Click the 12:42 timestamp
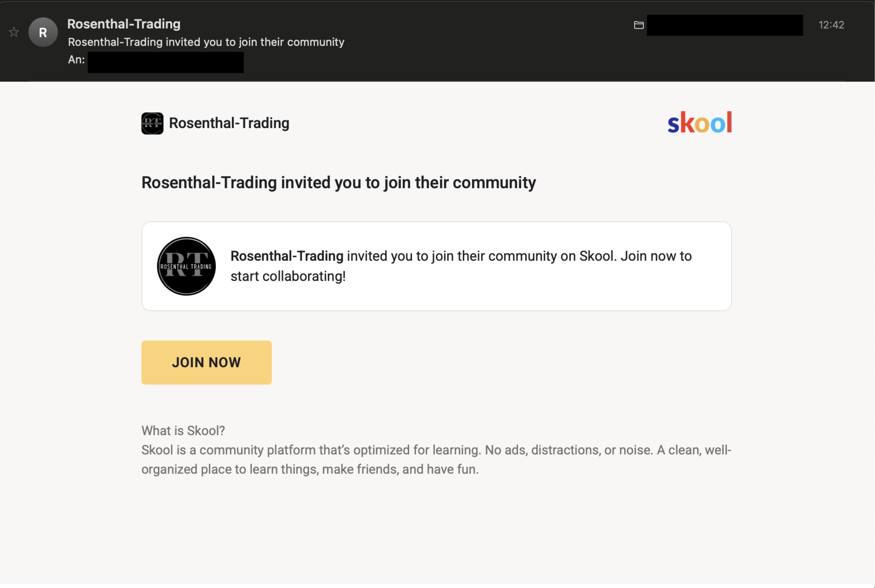This screenshot has height=588, width=875. (x=831, y=25)
